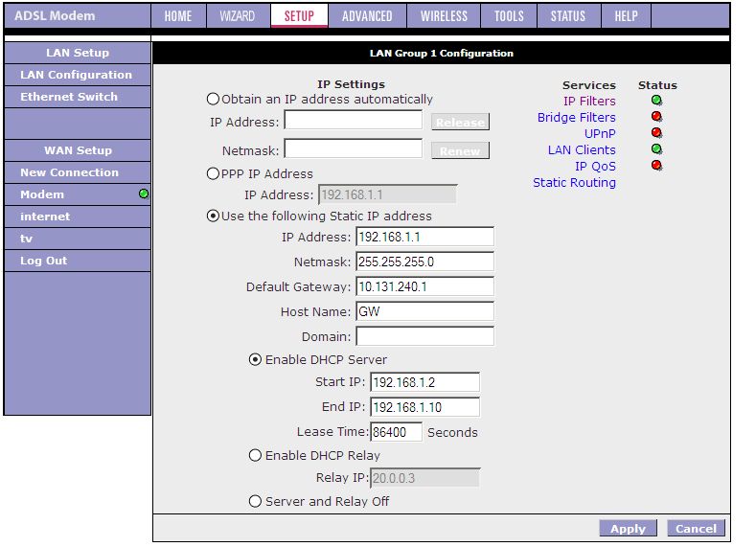Click the Release button
Image resolution: width=756 pixels, height=547 pixels.
click(461, 122)
